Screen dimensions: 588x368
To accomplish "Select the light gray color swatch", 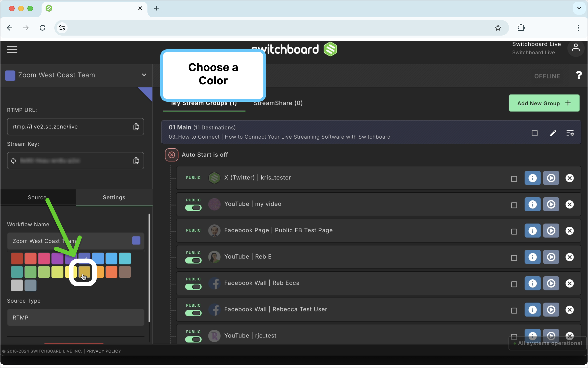I will [x=17, y=285].
